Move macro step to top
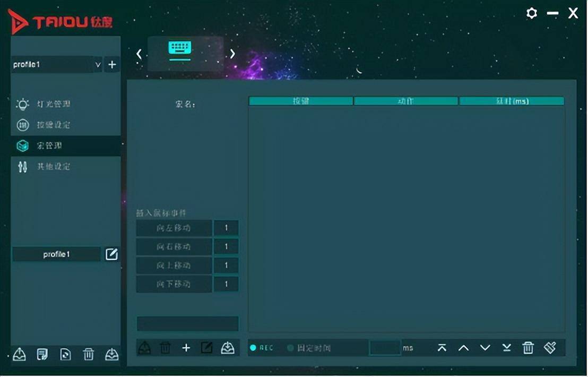The width and height of the screenshot is (588, 377). coord(442,348)
